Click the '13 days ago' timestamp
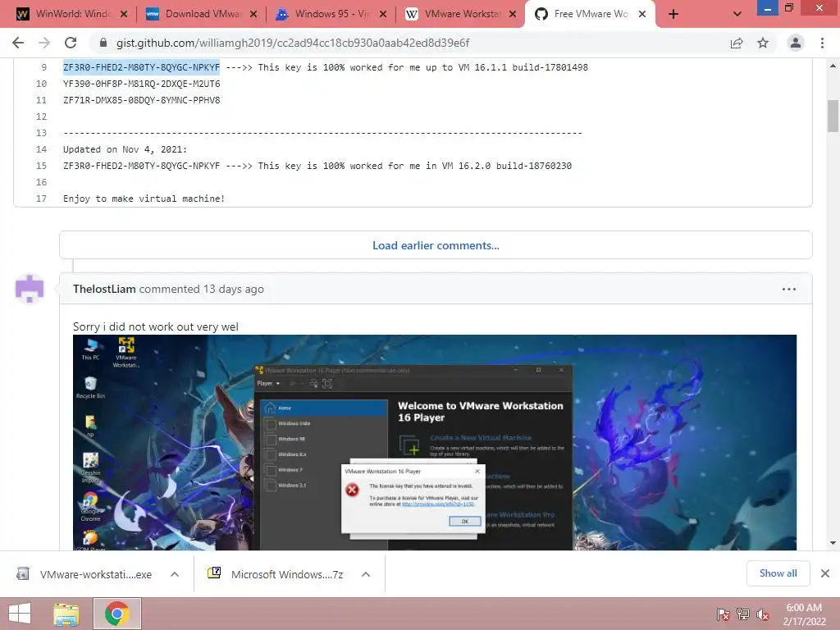Image resolution: width=840 pixels, height=630 pixels. pos(233,289)
